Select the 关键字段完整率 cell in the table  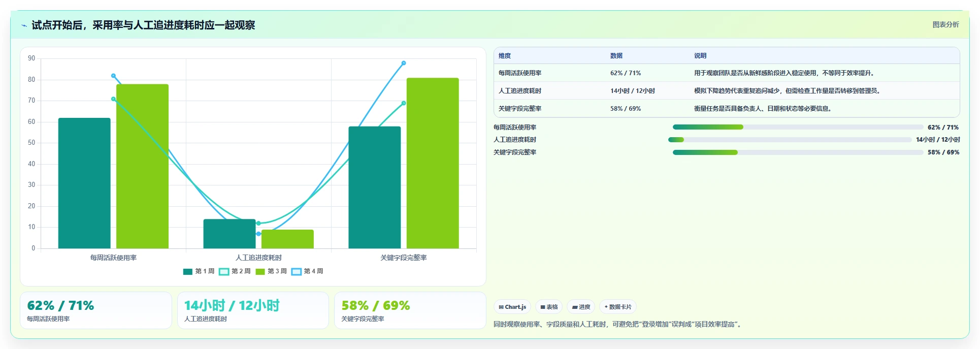(x=520, y=109)
